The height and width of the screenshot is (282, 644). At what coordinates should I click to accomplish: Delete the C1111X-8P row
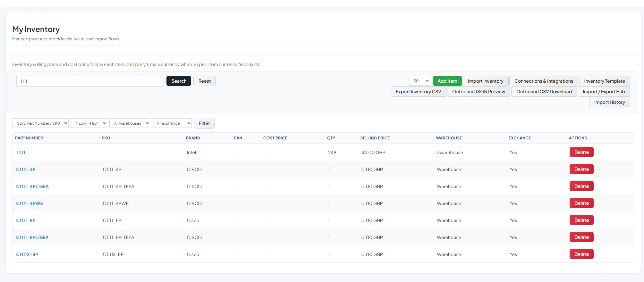click(581, 254)
